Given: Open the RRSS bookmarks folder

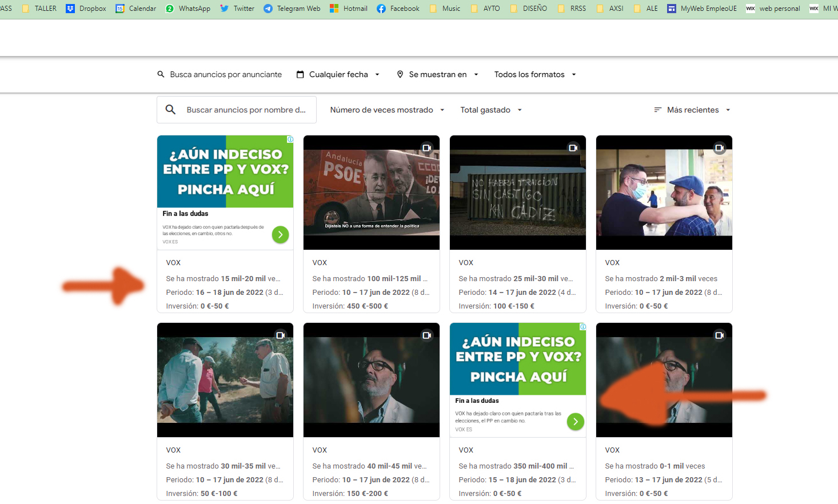Looking at the screenshot, I should [x=572, y=9].
